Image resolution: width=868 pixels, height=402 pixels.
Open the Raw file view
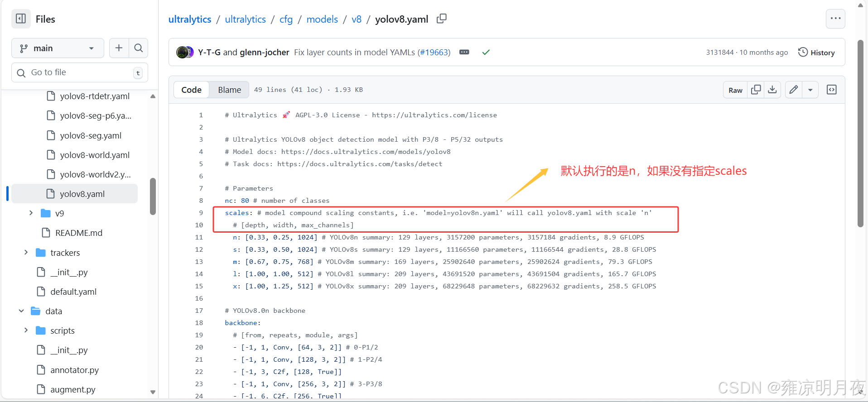735,90
